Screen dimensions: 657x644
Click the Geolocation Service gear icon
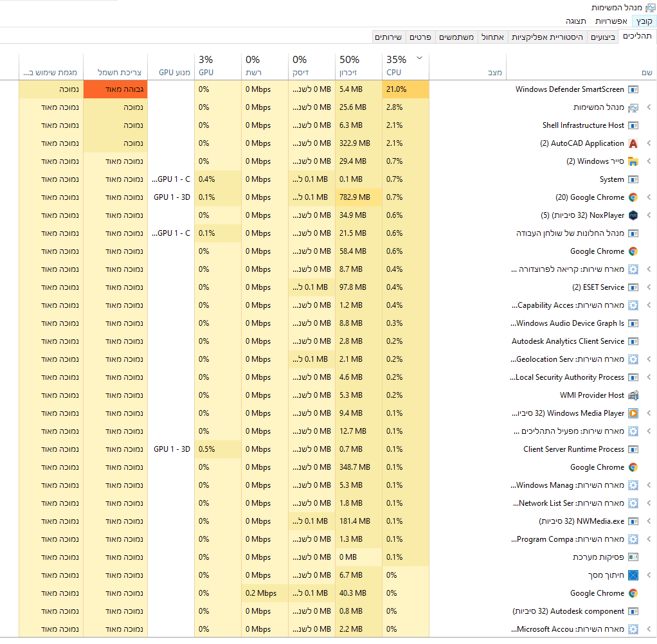coord(633,359)
